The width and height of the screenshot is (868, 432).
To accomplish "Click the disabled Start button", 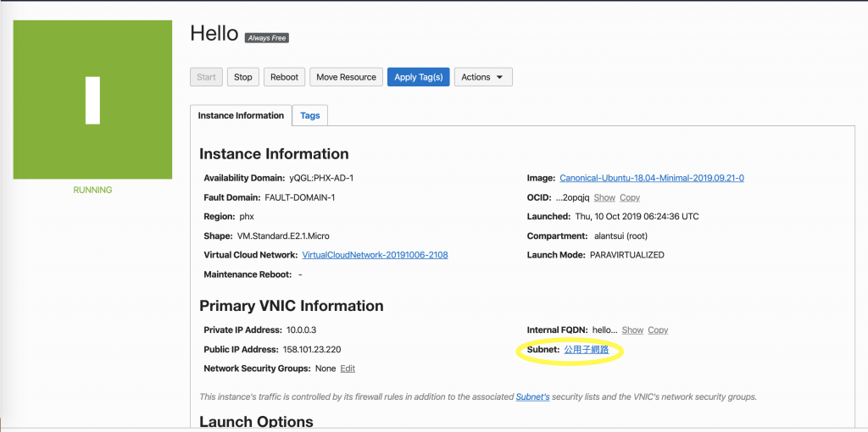I will click(x=206, y=77).
